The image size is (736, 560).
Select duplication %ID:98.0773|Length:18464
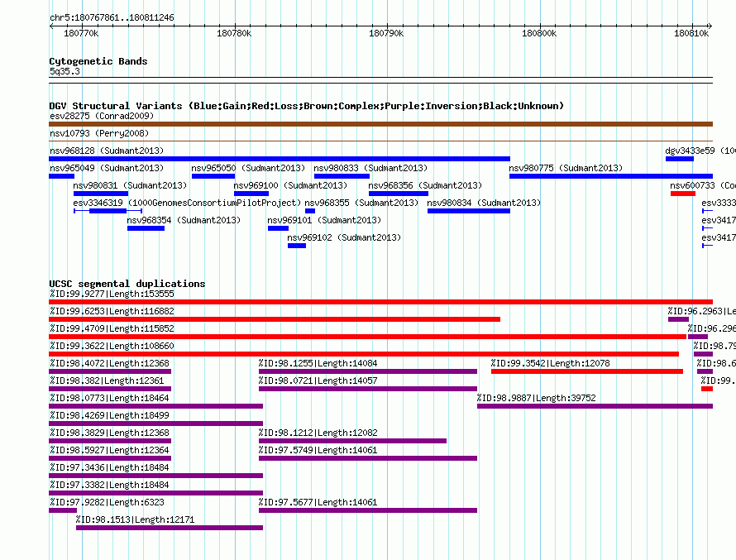click(x=155, y=406)
